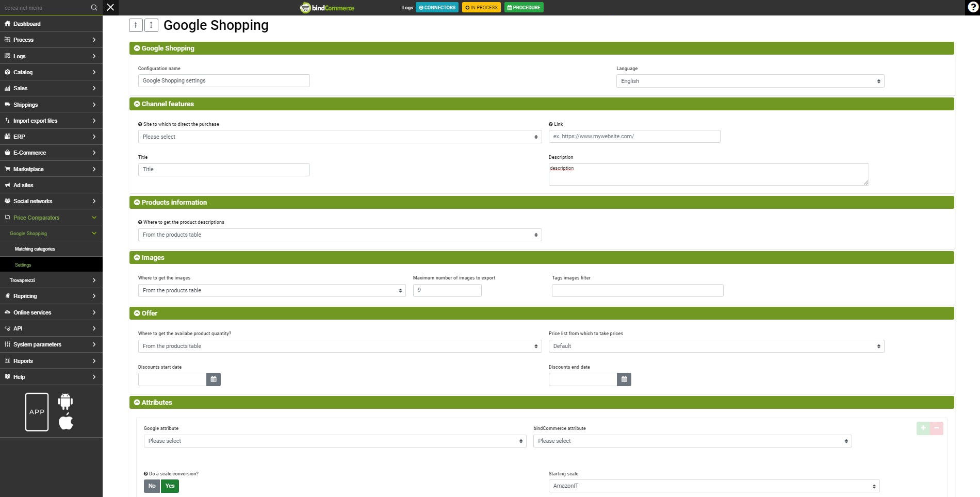Open product descriptions source dropdown
The width and height of the screenshot is (980, 497).
[x=340, y=235]
